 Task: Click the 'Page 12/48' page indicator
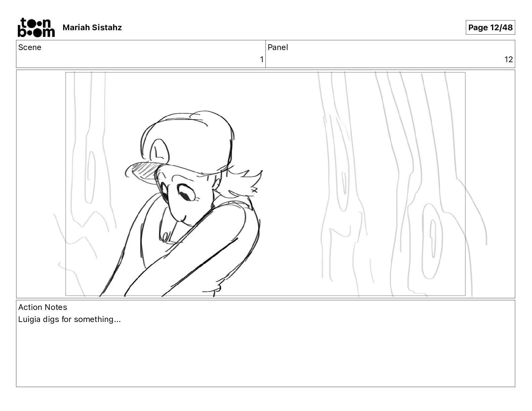click(490, 28)
